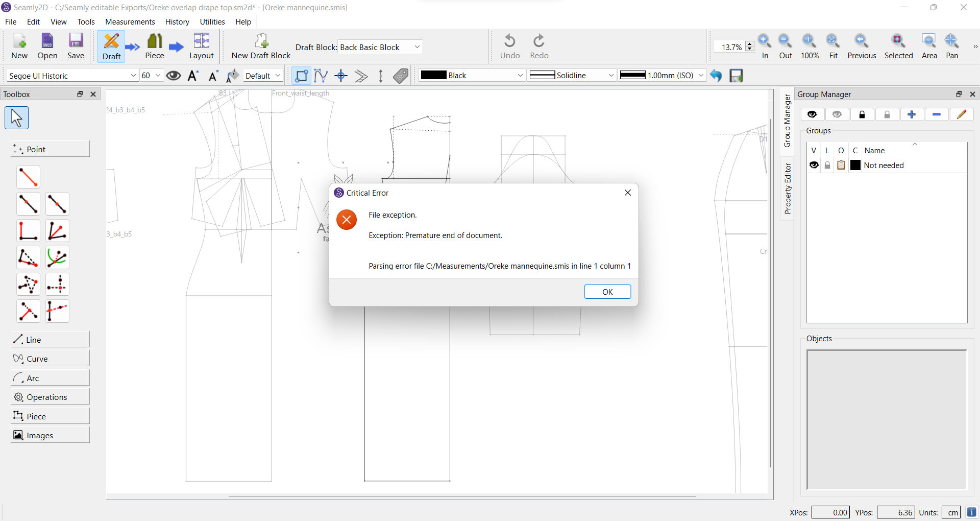980x521 pixels.
Task: Select the arrow pointer tool in Toolbox
Action: pyautogui.click(x=16, y=118)
